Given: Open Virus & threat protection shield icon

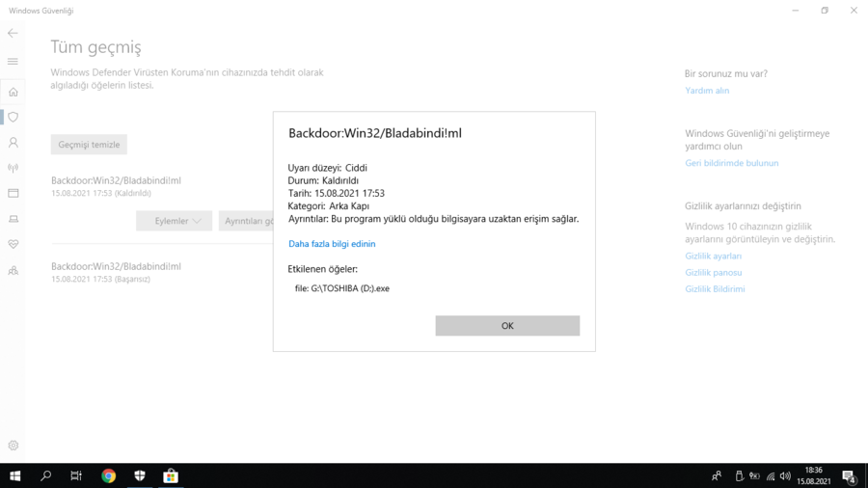Looking at the screenshot, I should (x=14, y=118).
